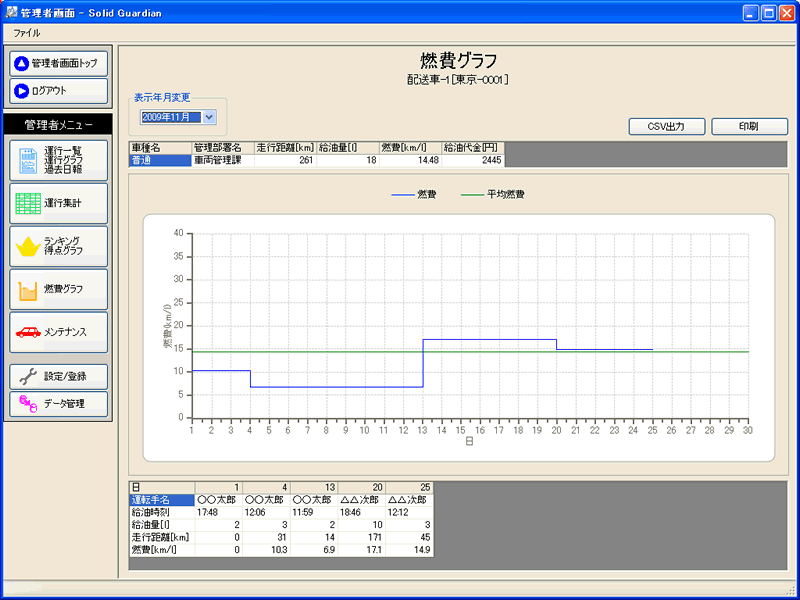Select the 給油時刻 row header

pos(162,512)
